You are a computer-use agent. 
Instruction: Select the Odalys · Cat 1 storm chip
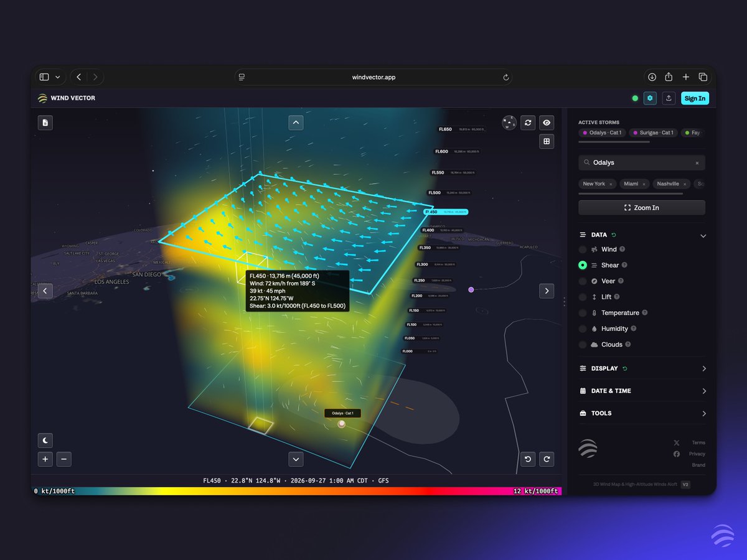pos(601,133)
